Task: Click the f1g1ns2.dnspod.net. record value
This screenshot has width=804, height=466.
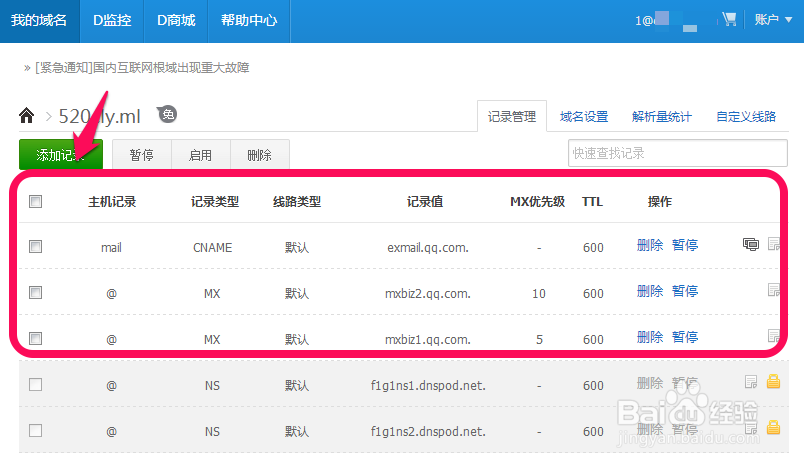Action: [428, 431]
